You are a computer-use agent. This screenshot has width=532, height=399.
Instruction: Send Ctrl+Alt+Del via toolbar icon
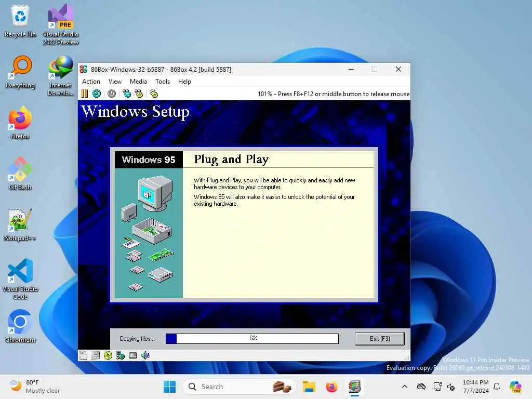pyautogui.click(x=127, y=94)
